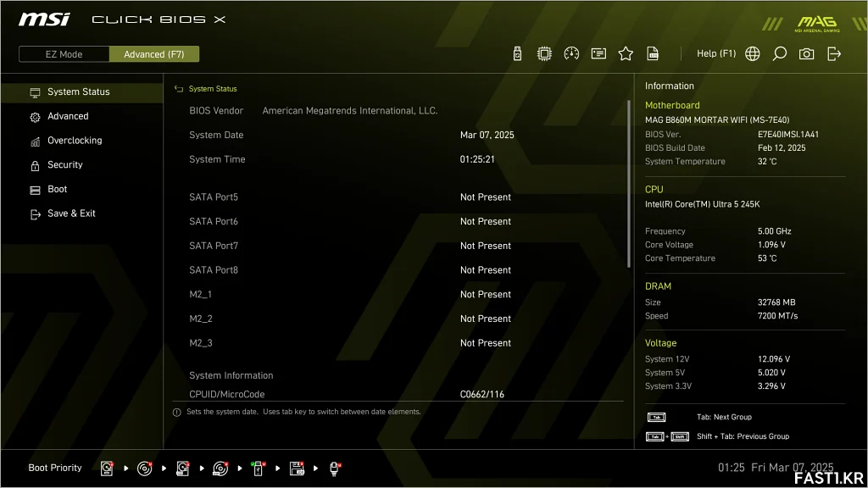
Task: Click the DRAM Size value 32768 MB
Action: pyautogui.click(x=776, y=302)
